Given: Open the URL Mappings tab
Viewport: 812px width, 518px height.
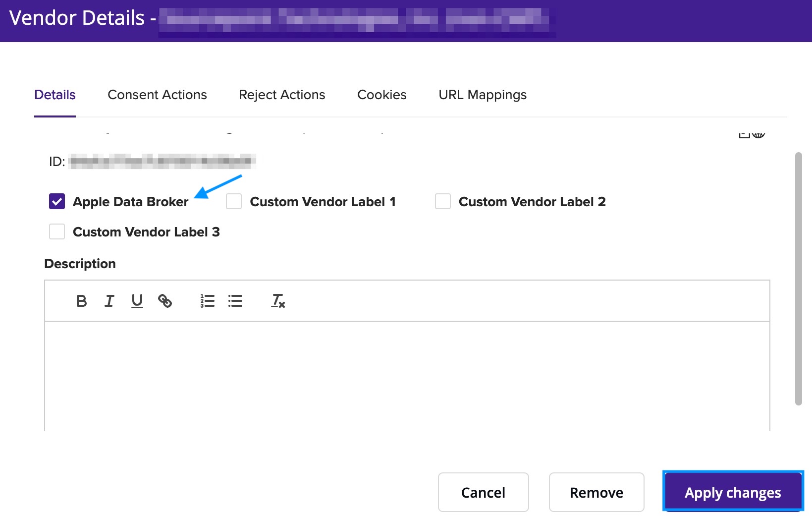Looking at the screenshot, I should pyautogui.click(x=483, y=95).
